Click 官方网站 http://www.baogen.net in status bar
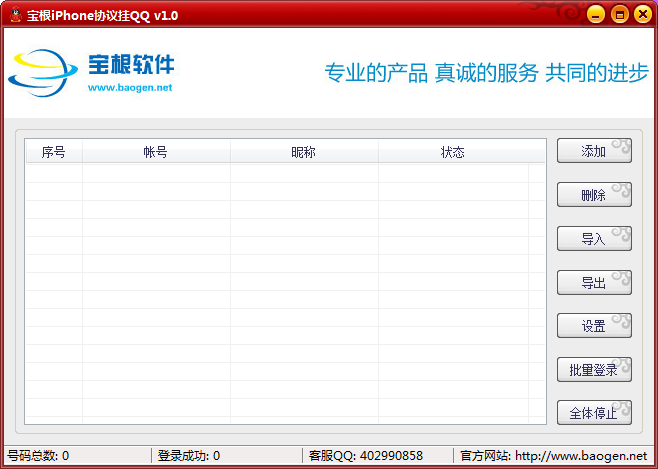658x469 pixels. pyautogui.click(x=554, y=456)
